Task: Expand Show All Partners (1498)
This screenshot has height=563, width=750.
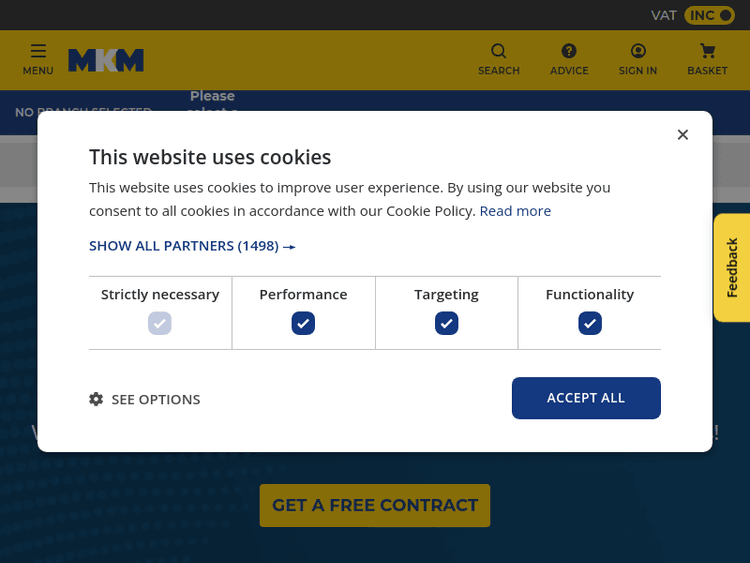Action: pyautogui.click(x=192, y=246)
